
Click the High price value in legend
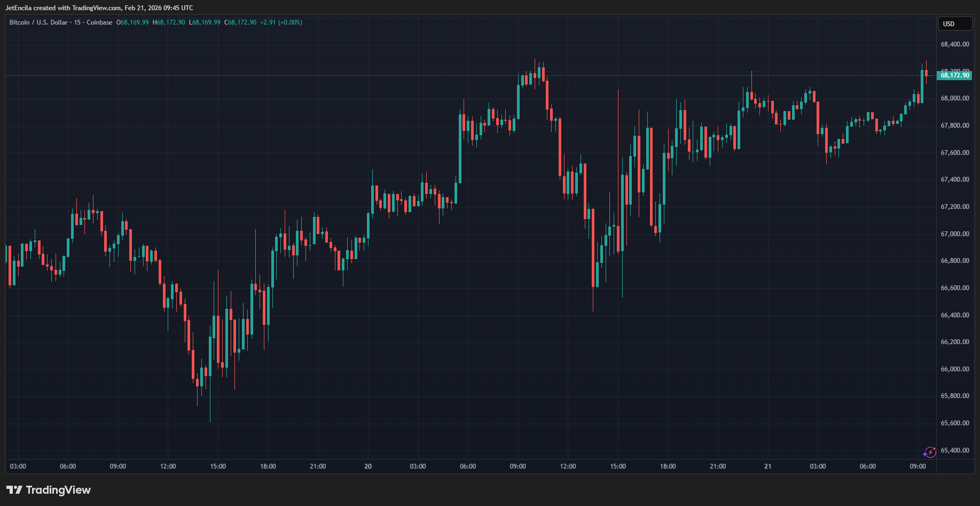(170, 22)
